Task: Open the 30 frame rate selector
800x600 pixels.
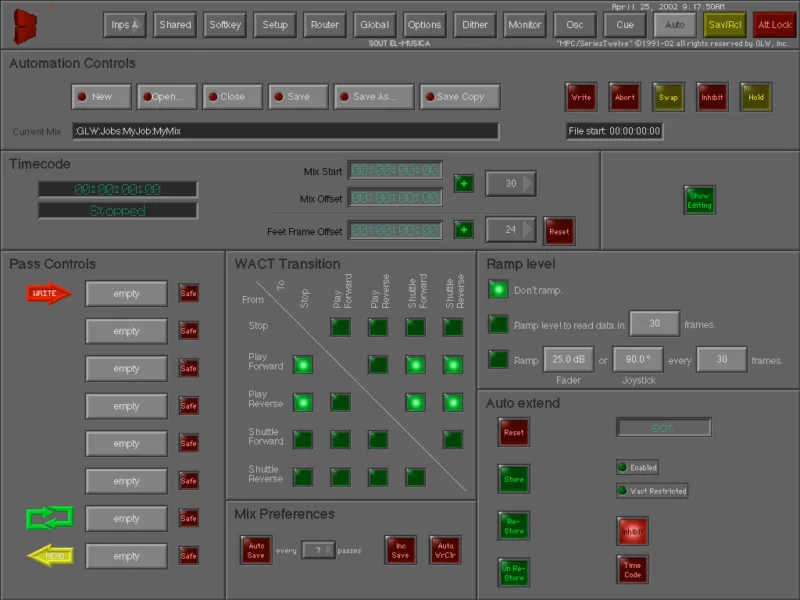Action: 511,184
